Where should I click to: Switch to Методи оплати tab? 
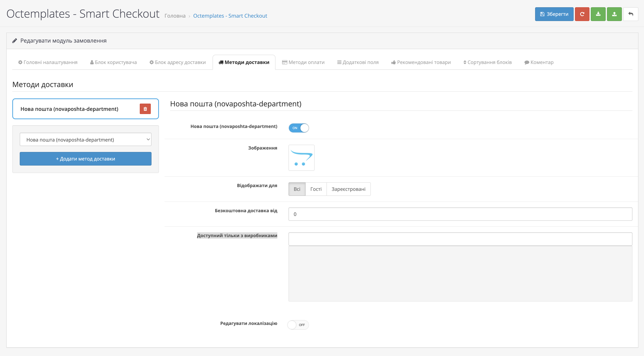[303, 62]
